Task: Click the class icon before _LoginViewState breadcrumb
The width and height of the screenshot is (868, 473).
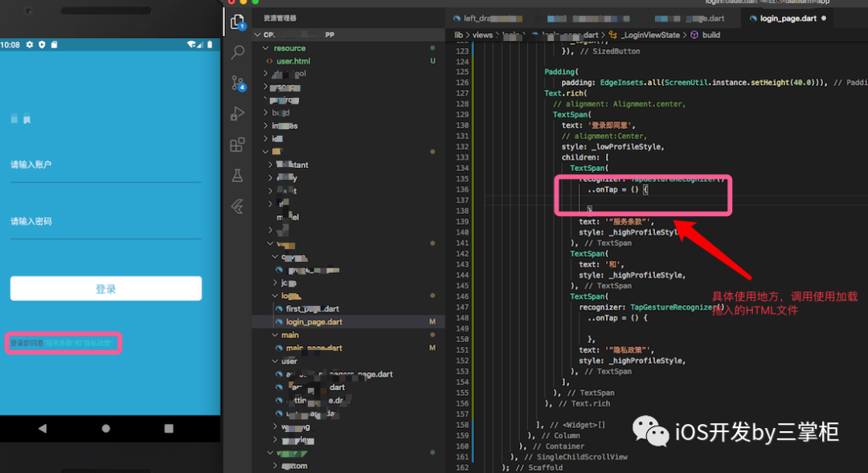Action: pos(612,35)
